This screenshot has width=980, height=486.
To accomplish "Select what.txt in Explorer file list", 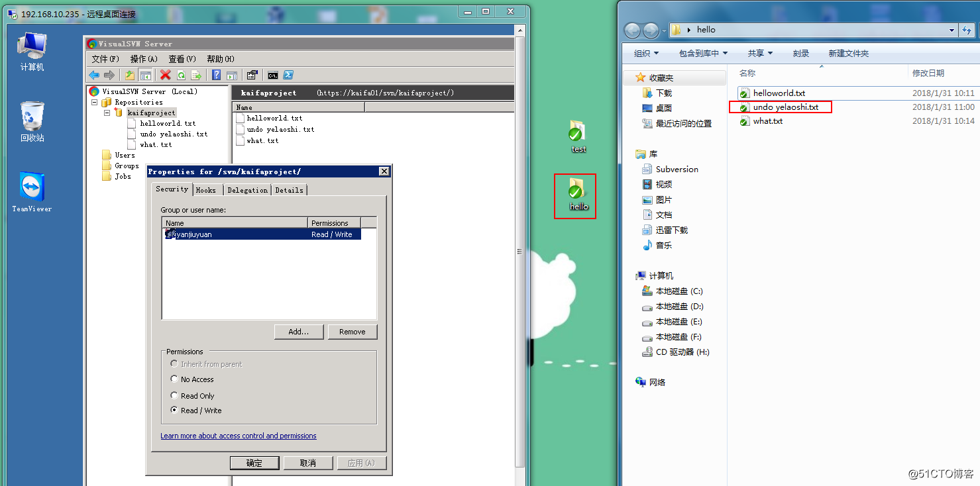I will pos(768,121).
